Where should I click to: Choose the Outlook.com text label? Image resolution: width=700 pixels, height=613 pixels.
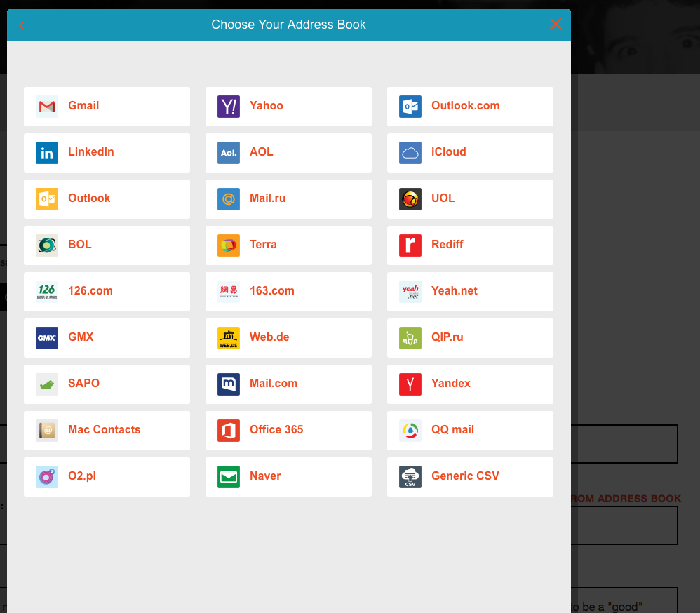point(465,106)
